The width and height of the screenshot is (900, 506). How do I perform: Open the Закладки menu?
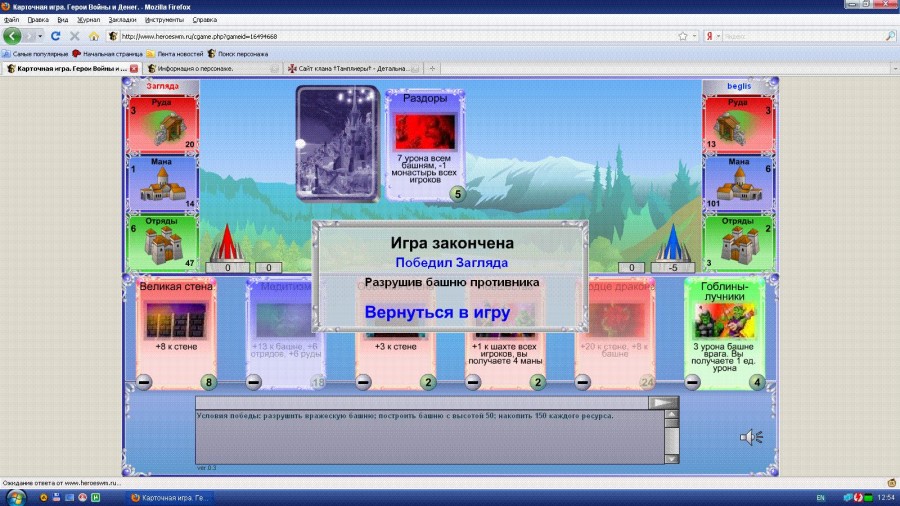click(120, 19)
